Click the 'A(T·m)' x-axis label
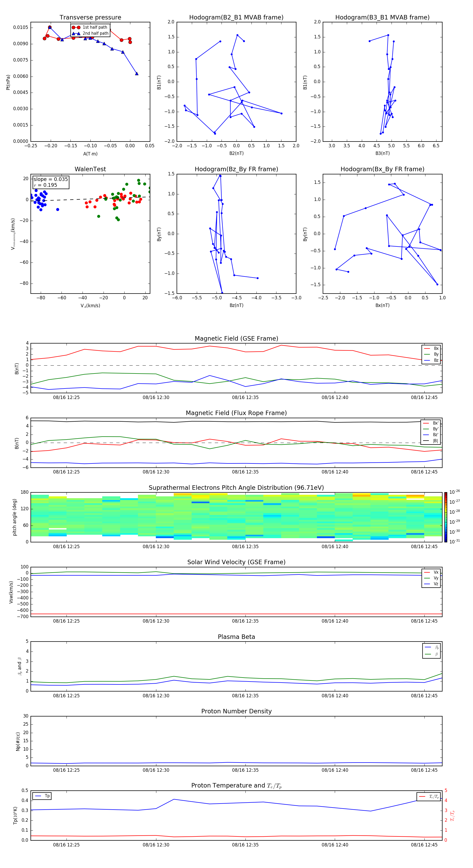 coord(90,154)
